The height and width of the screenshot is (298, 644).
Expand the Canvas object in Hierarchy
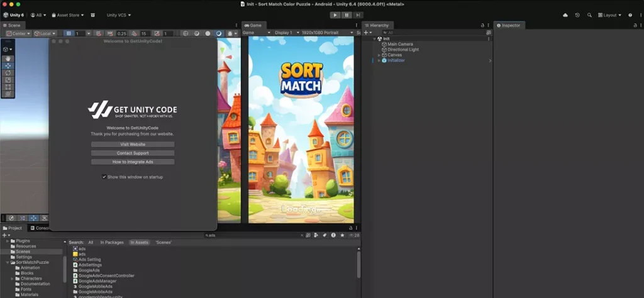[379, 55]
